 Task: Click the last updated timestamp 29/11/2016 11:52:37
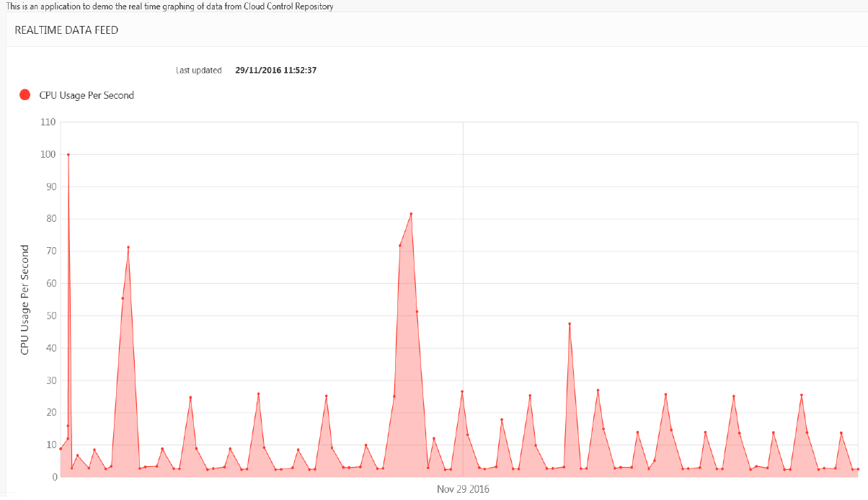pyautogui.click(x=276, y=71)
